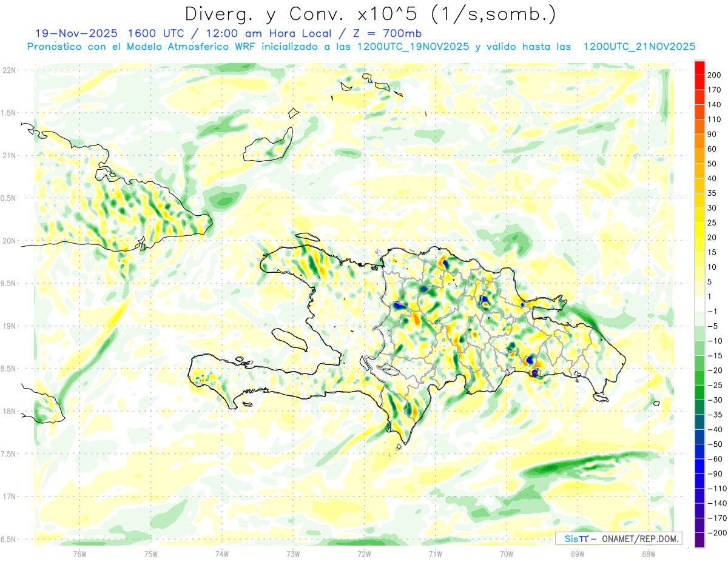Screen dimensions: 728x562
Task: Click the '17N' latitude label
Action: click(9, 497)
